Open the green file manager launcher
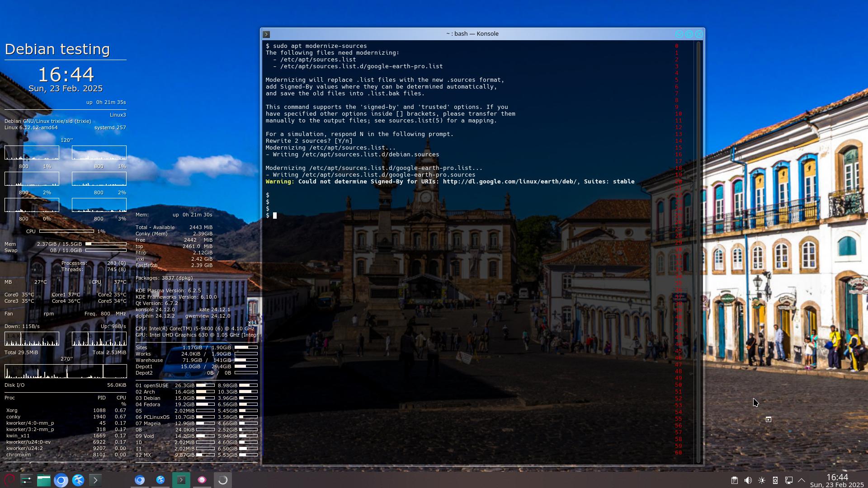 pyautogui.click(x=43, y=479)
